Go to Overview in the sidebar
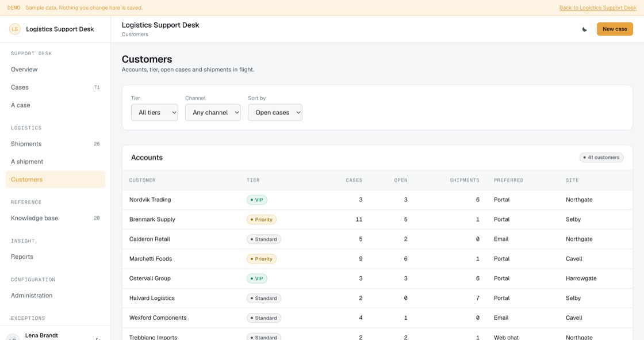 click(55, 70)
